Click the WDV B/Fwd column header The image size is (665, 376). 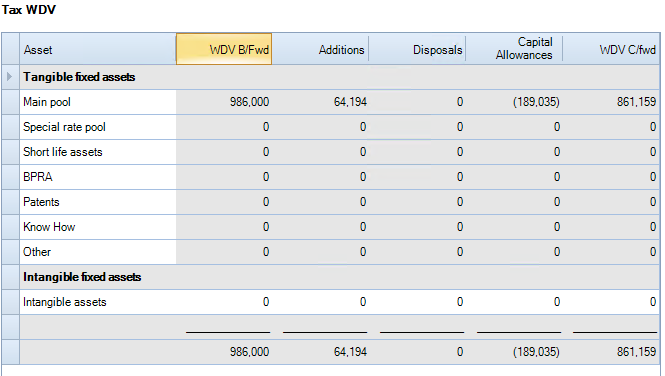224,49
